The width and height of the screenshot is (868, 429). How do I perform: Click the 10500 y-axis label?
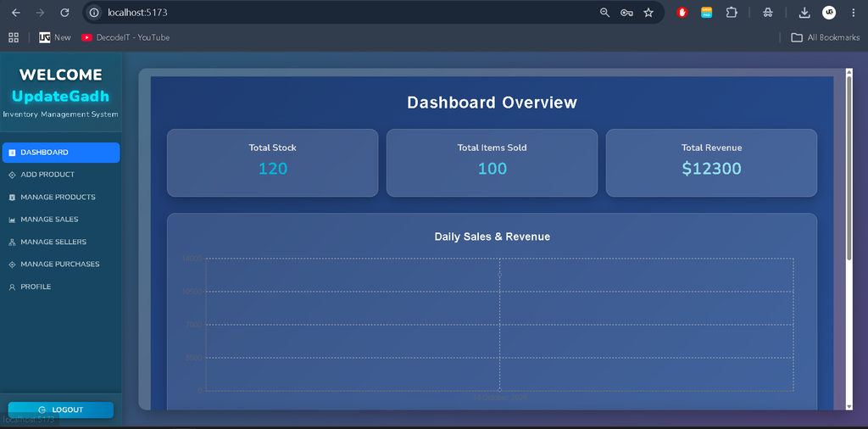click(x=192, y=292)
